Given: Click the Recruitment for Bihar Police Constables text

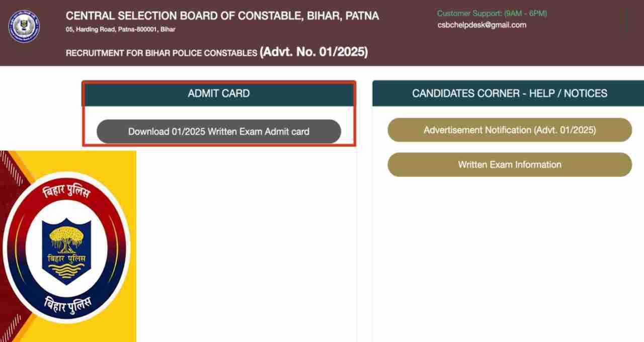Looking at the screenshot, I should pos(162,53).
